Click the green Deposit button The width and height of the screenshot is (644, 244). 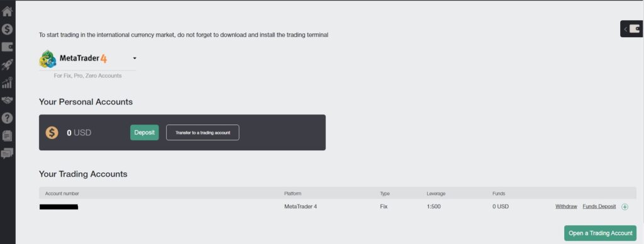[145, 133]
